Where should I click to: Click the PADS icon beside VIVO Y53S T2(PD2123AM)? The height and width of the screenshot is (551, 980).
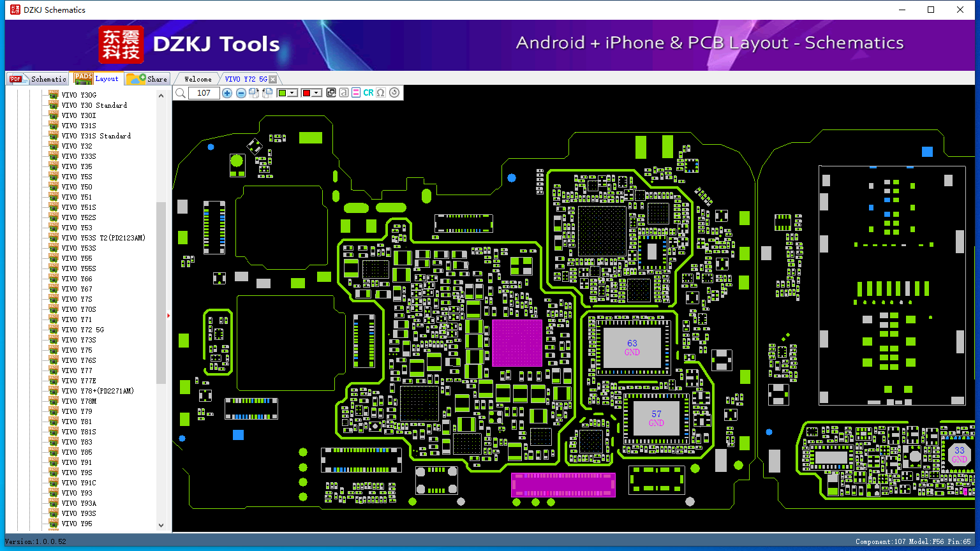54,238
